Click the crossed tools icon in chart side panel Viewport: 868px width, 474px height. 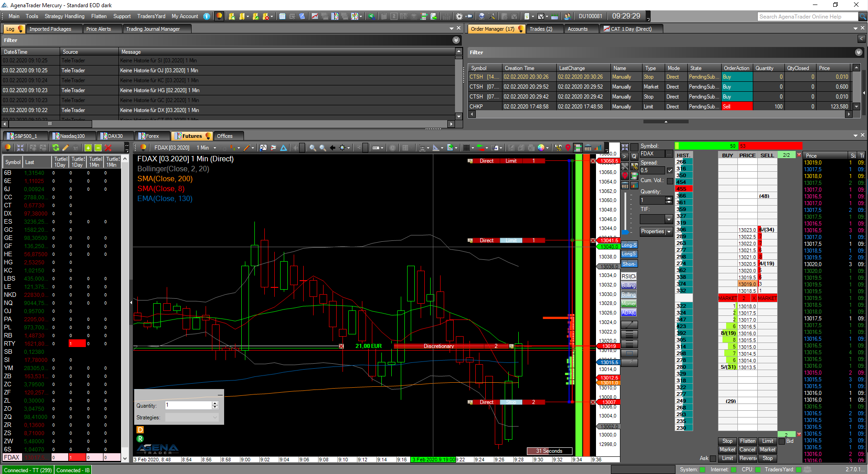pyautogui.click(x=625, y=166)
